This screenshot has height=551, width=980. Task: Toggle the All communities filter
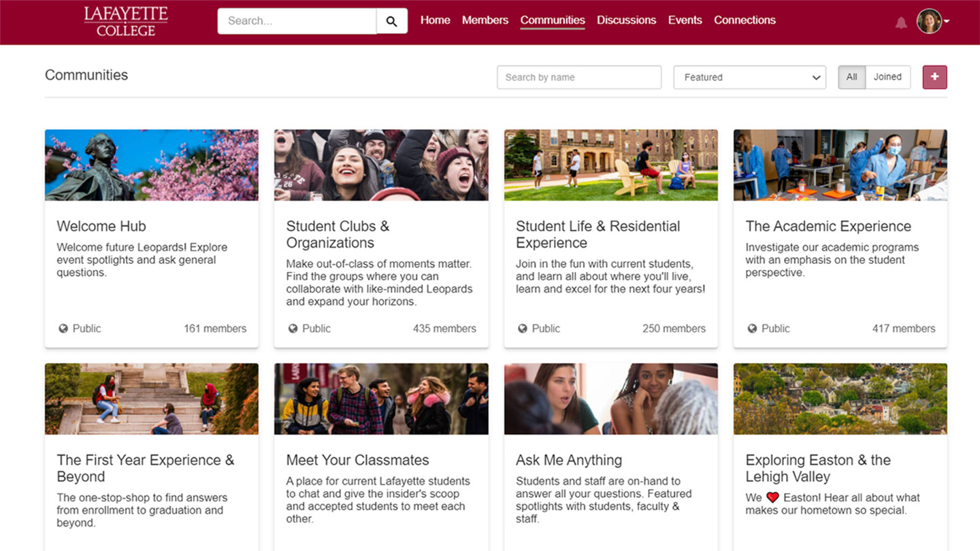click(x=851, y=77)
